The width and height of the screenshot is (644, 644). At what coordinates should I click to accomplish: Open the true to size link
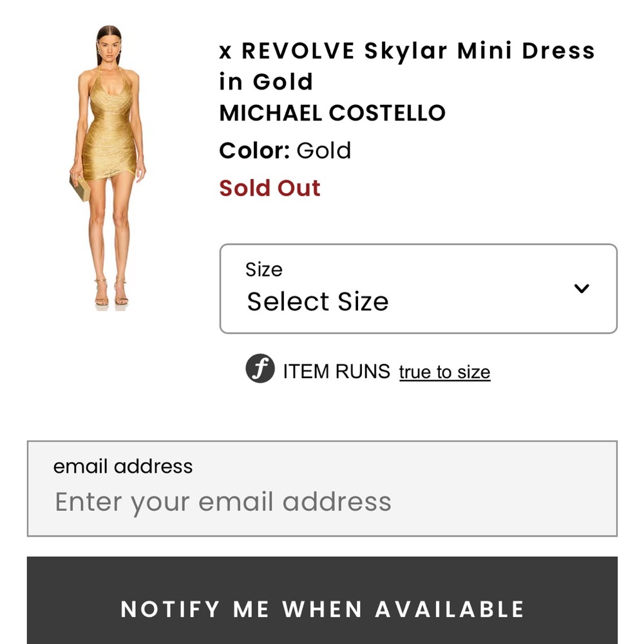coord(444,372)
